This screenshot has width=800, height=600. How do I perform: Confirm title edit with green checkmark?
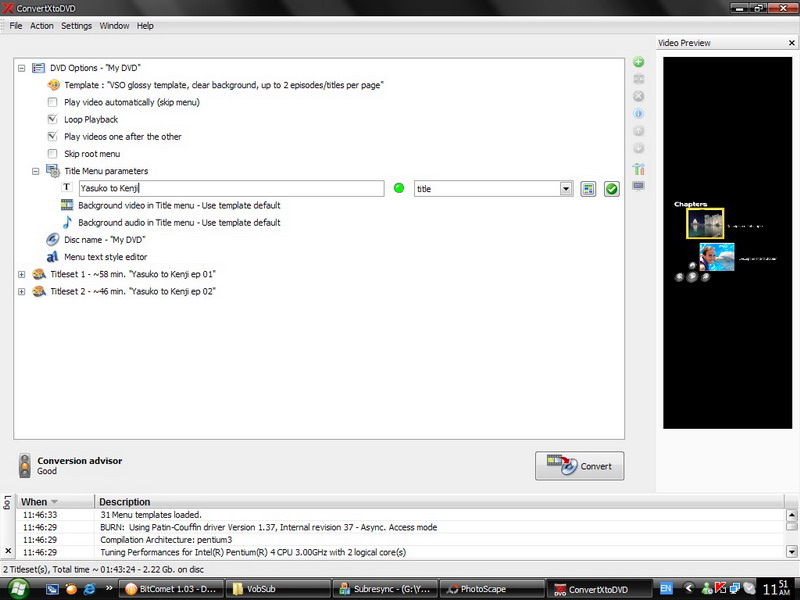point(611,189)
